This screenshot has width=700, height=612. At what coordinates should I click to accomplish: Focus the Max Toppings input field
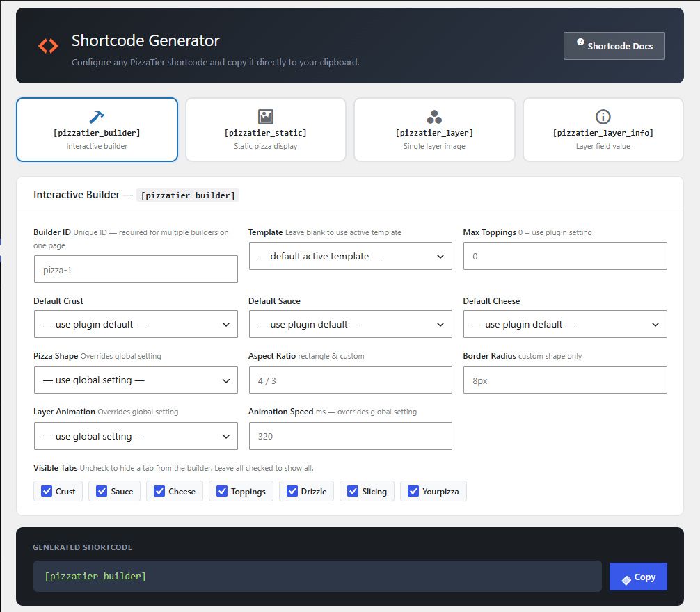[x=565, y=256]
